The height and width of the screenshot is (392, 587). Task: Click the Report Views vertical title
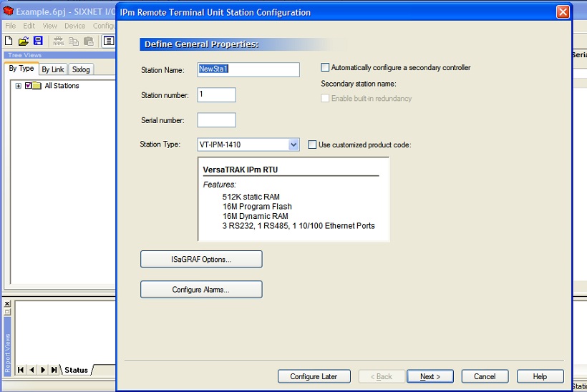coord(7,353)
